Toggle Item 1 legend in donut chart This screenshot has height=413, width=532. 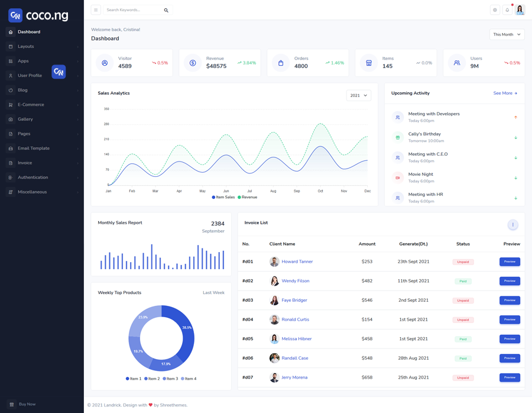click(x=134, y=379)
